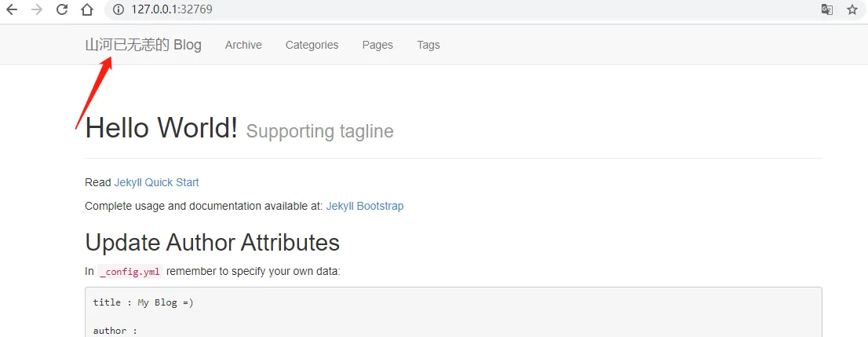Open the Archive navigation item
This screenshot has height=337, width=868.
243,45
